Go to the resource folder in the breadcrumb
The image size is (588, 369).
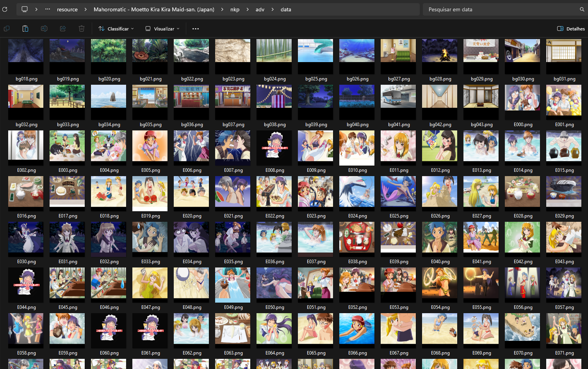tap(67, 9)
